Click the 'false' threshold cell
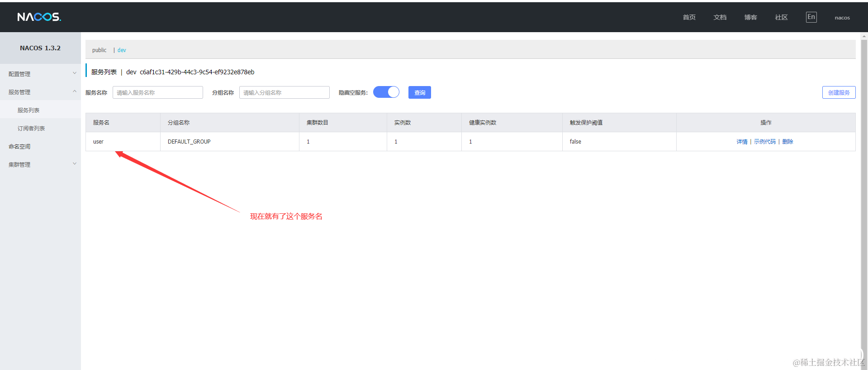Screen dimensions: 868x370 [x=619, y=142]
